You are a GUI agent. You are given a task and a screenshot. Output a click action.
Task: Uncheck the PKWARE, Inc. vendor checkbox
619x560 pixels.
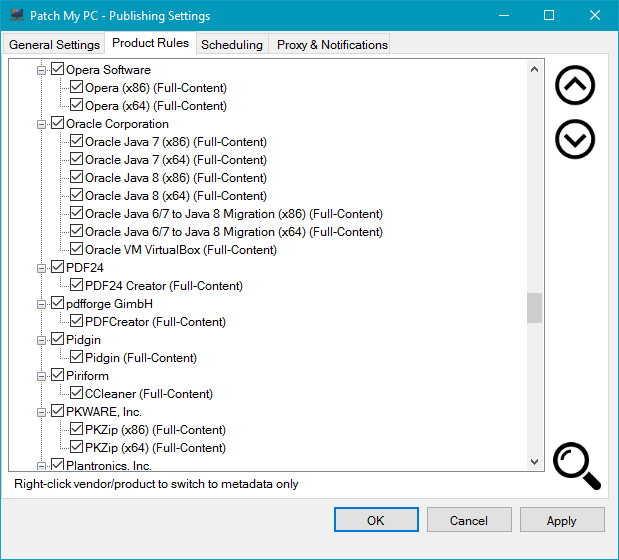tap(58, 411)
